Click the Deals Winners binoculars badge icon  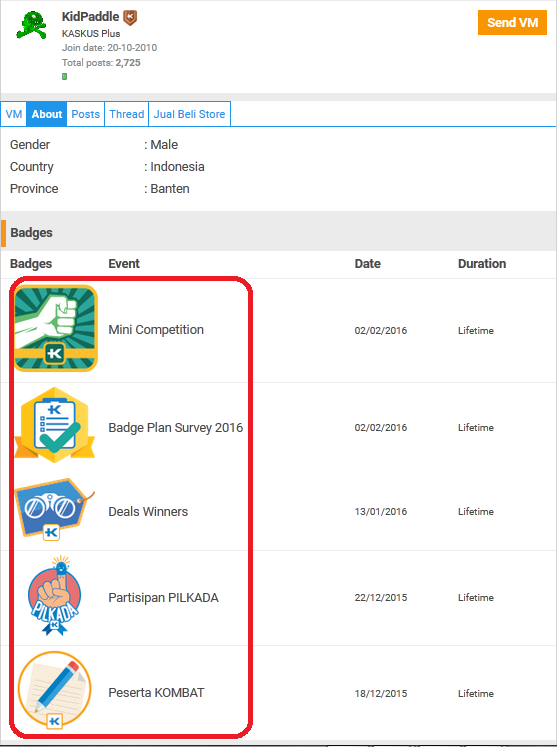click(x=54, y=510)
